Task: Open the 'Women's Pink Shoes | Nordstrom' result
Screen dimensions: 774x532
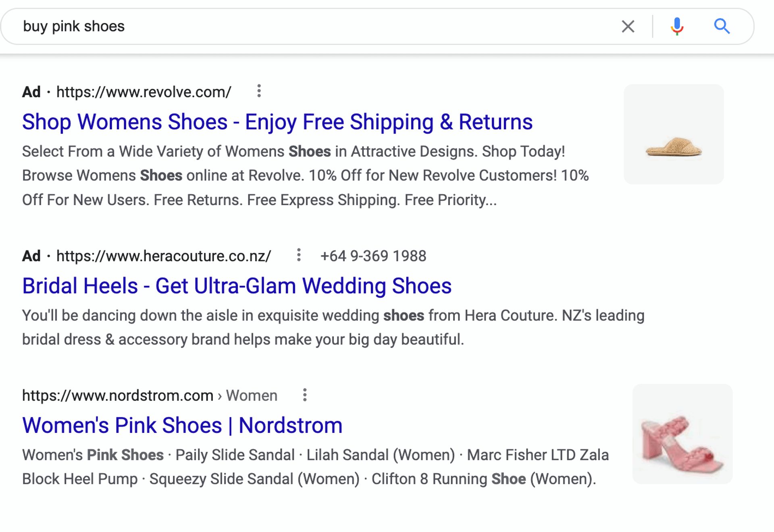Action: pos(182,425)
